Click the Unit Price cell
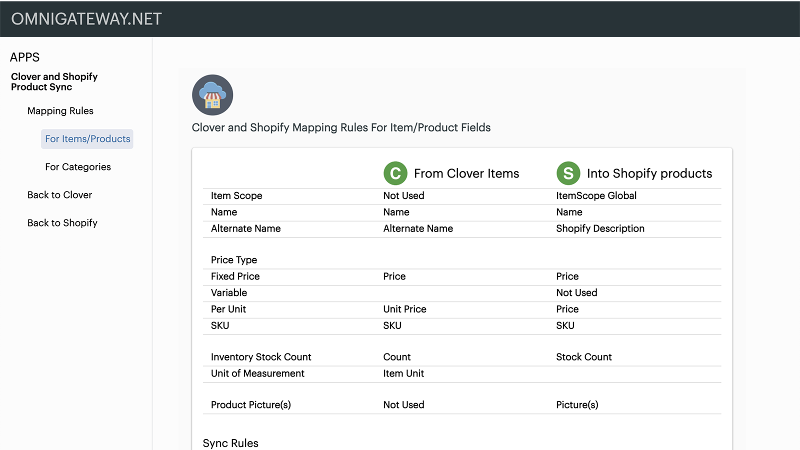 point(405,309)
